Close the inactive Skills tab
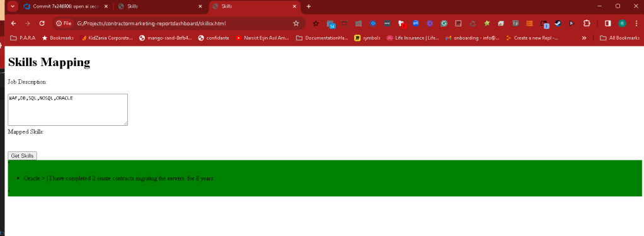 200,6
